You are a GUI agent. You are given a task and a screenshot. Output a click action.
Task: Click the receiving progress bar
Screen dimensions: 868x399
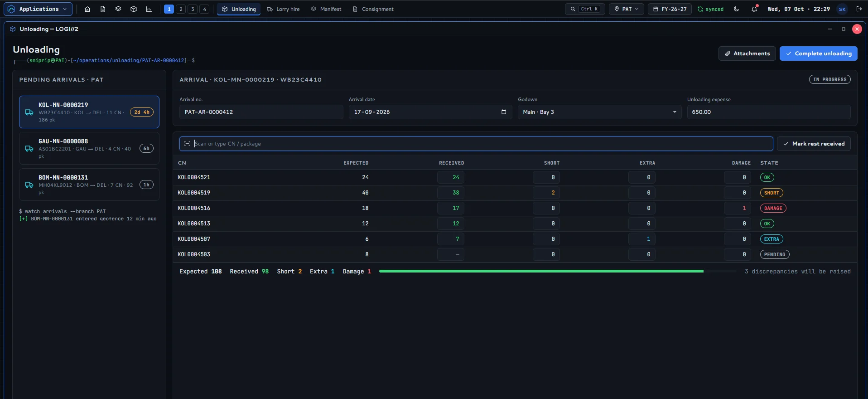[558, 271]
